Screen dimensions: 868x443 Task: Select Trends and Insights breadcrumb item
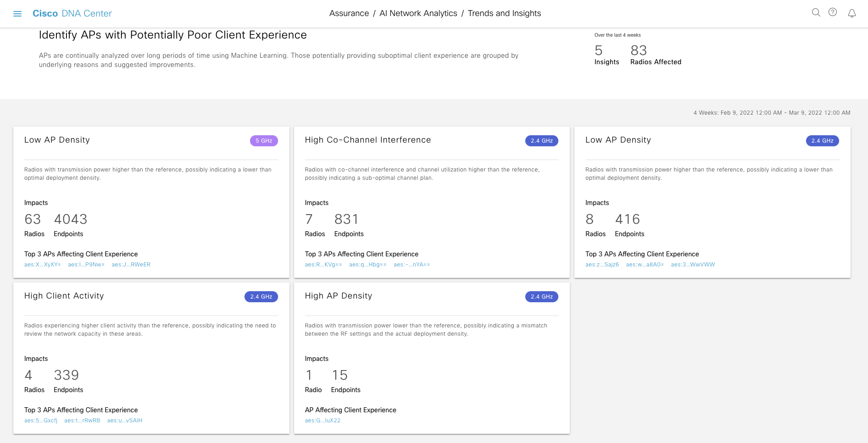pyautogui.click(x=504, y=13)
